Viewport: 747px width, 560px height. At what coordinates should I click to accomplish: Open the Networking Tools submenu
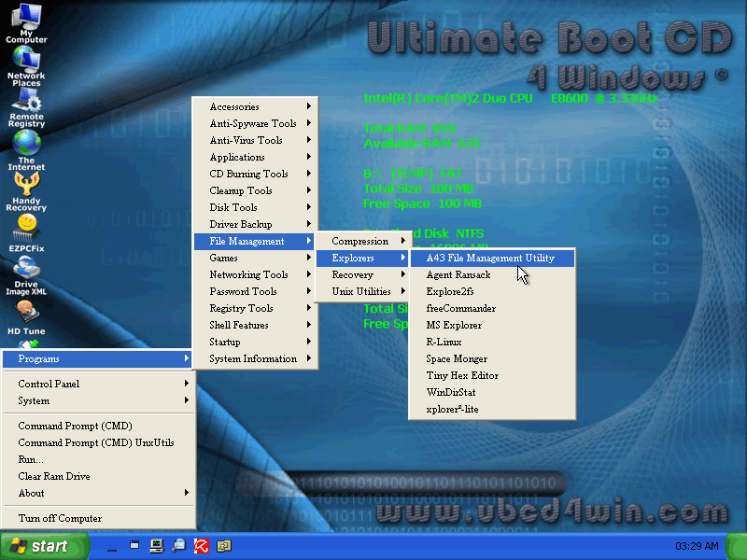(254, 274)
